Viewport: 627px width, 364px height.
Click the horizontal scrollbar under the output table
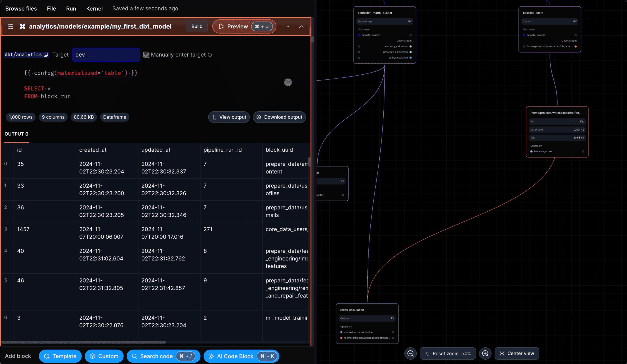click(x=84, y=342)
